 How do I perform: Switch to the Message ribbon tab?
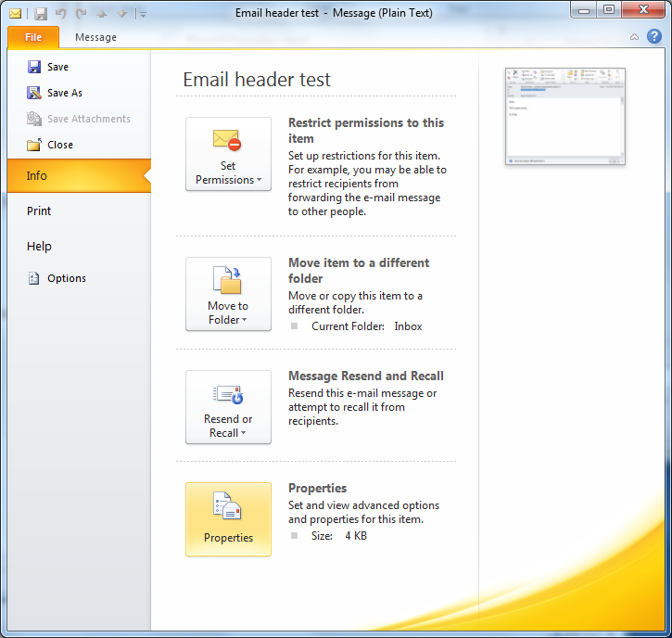coord(95,37)
